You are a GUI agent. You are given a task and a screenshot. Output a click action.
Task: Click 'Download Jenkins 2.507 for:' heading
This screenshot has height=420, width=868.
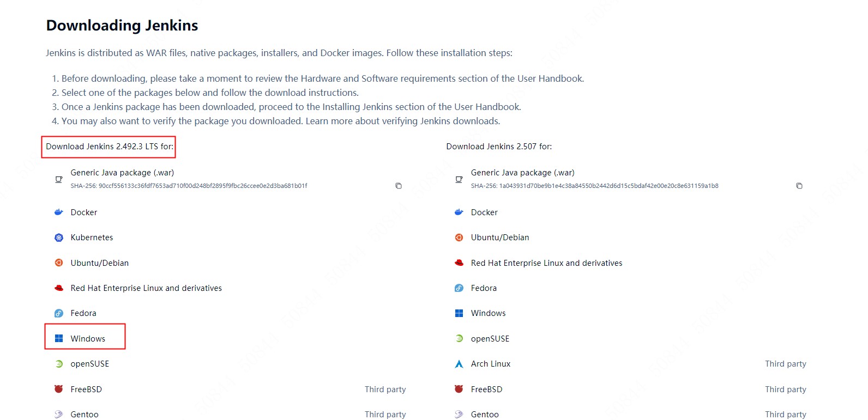coord(499,147)
